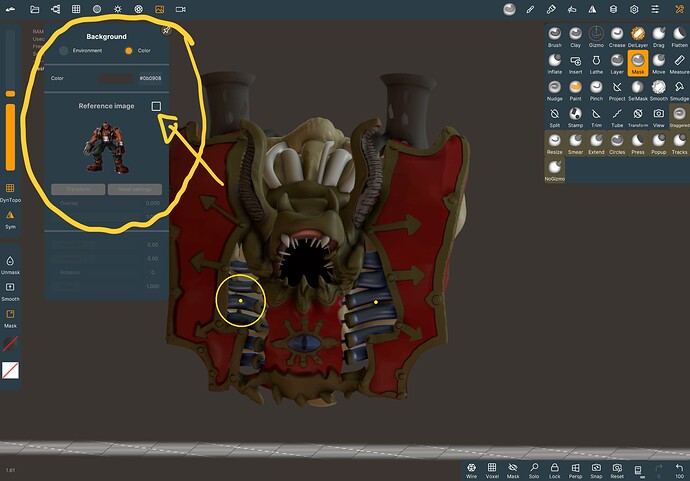Open the Camera menu
Screen dimensions: 690x481
pos(180,9)
